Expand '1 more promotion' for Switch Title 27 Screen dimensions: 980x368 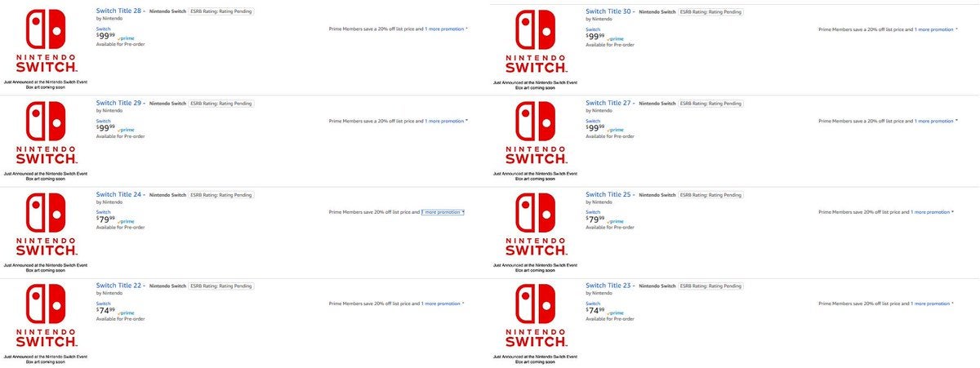935,120
